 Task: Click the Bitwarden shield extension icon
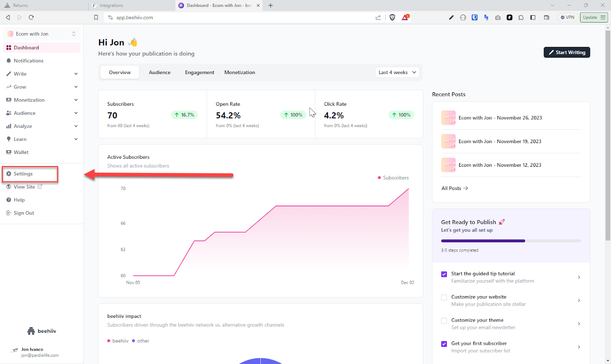[x=475, y=18]
